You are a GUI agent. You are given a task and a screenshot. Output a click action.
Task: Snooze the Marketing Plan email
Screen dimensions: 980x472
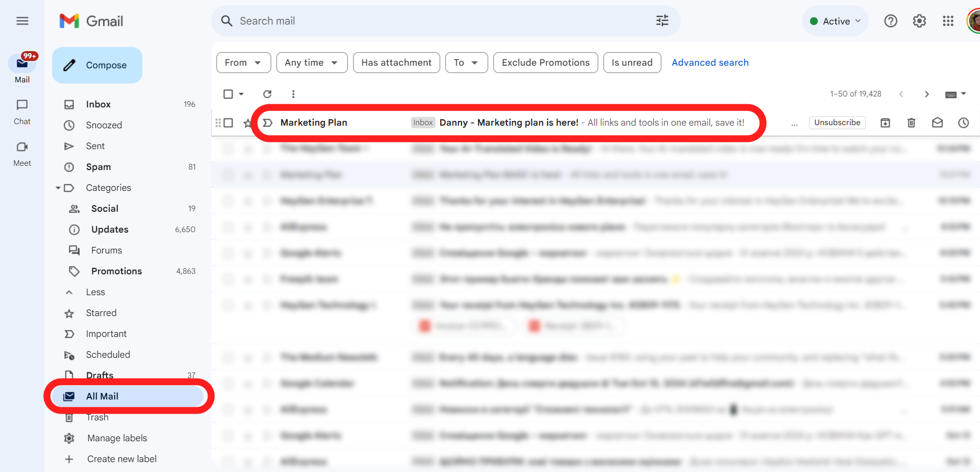coord(963,123)
